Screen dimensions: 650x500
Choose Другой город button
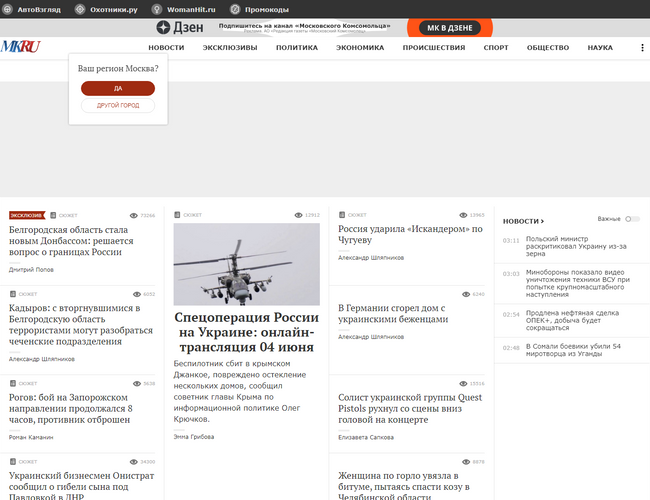(x=118, y=105)
